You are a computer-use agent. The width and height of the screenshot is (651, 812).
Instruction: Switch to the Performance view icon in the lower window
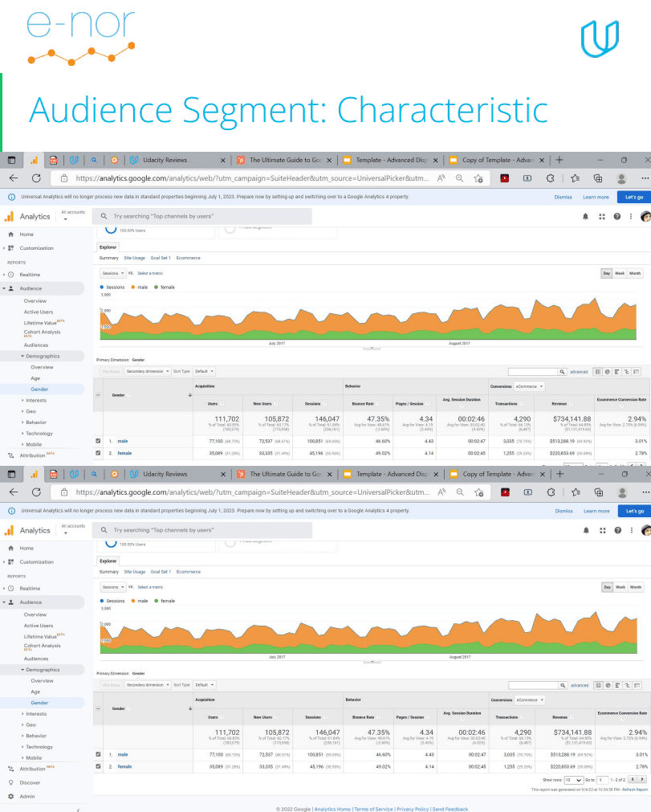point(618,685)
